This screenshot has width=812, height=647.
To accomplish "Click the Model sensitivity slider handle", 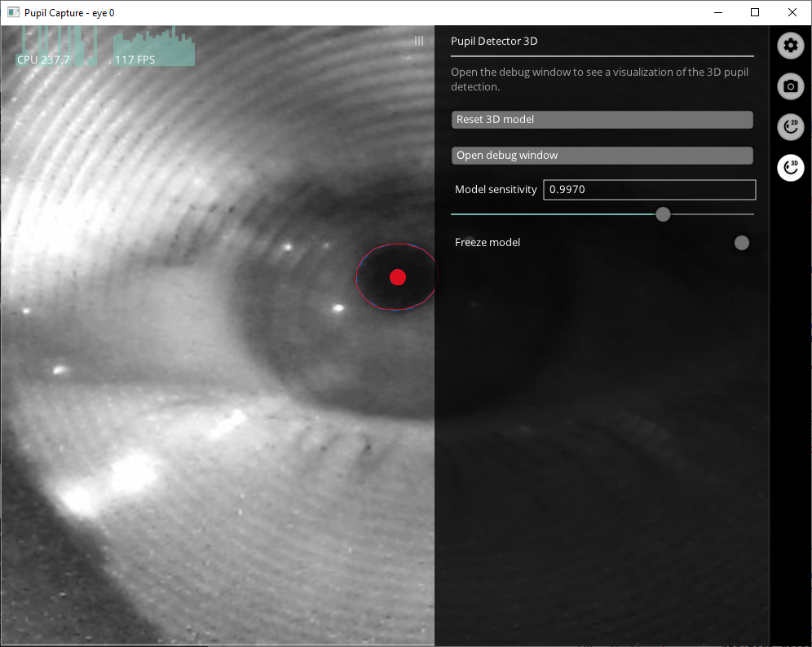I will pos(663,214).
